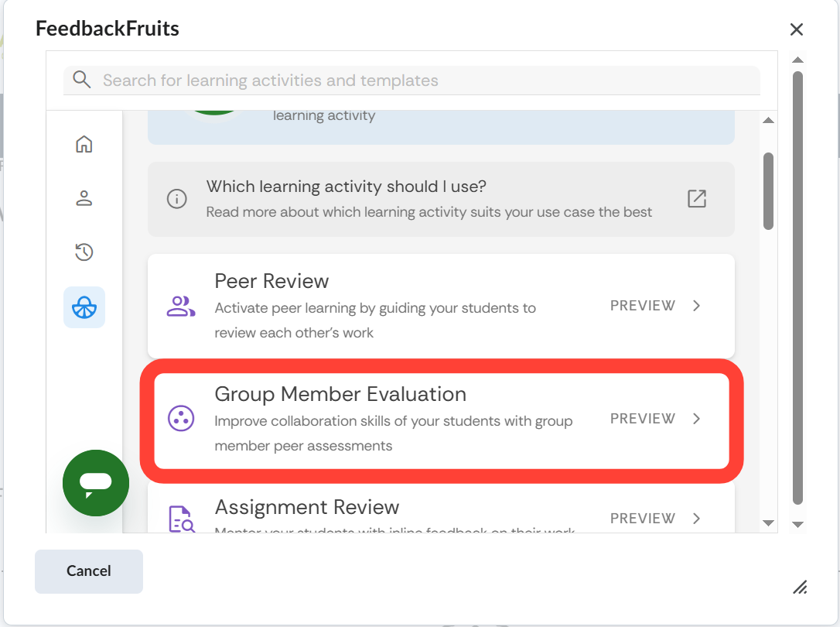840x627 pixels.
Task: Open the Home sidebar icon
Action: (84, 144)
